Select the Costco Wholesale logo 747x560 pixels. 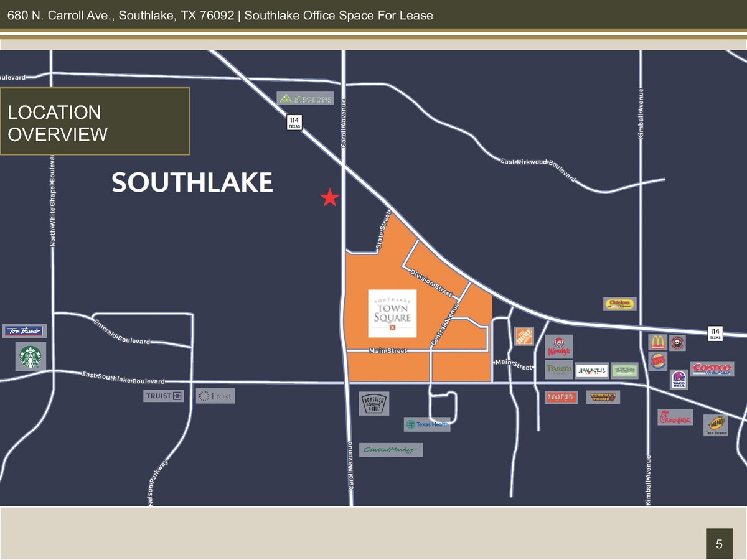pyautogui.click(x=712, y=369)
